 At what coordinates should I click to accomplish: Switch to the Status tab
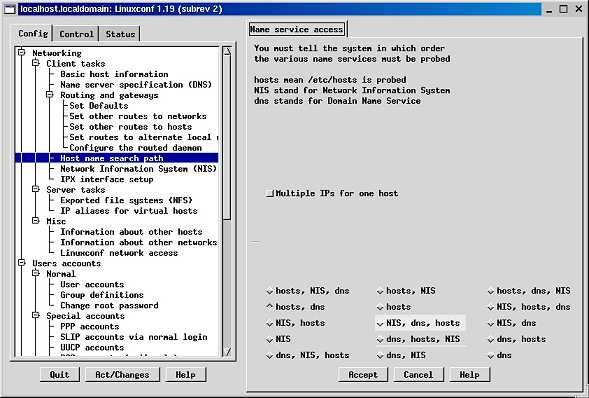click(x=120, y=34)
